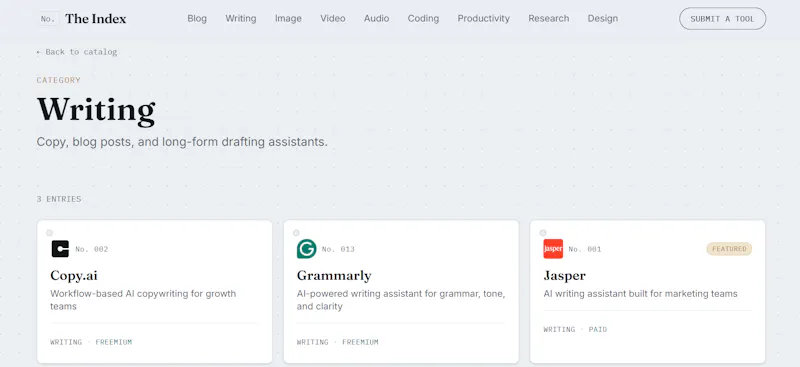Click the Featured badge on Jasper card
The width and height of the screenshot is (800, 367).
729,249
